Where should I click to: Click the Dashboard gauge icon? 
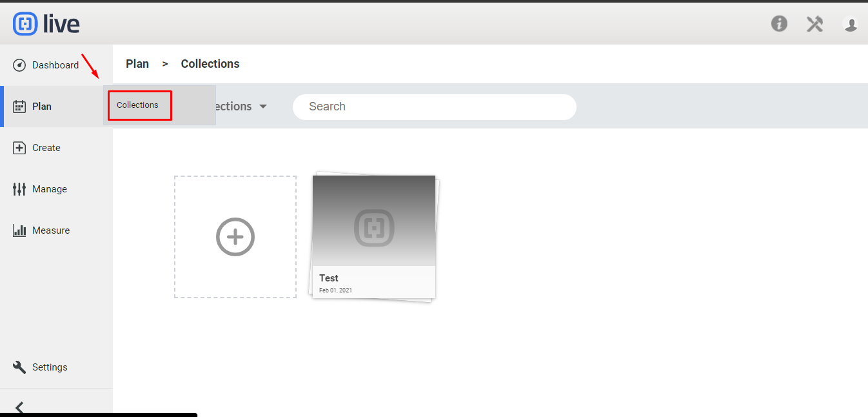coord(19,65)
